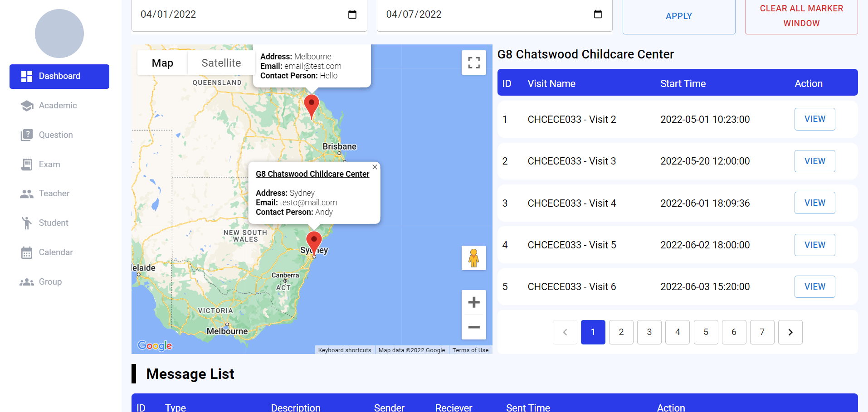The image size is (868, 412).
Task: Open calendar picker for start date 04/01/2022
Action: pyautogui.click(x=352, y=15)
